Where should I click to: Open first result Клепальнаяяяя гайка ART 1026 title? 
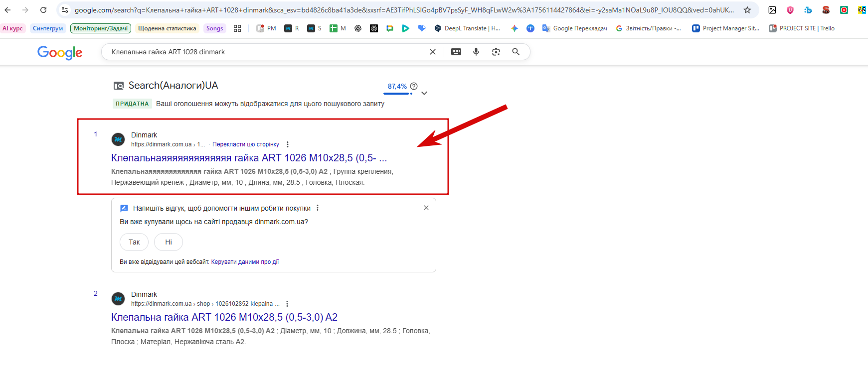[x=249, y=158]
